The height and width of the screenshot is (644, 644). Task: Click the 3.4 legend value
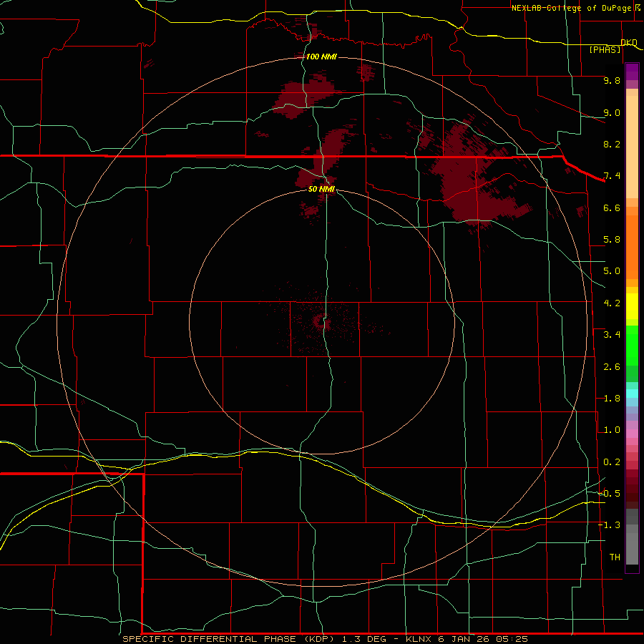point(612,335)
